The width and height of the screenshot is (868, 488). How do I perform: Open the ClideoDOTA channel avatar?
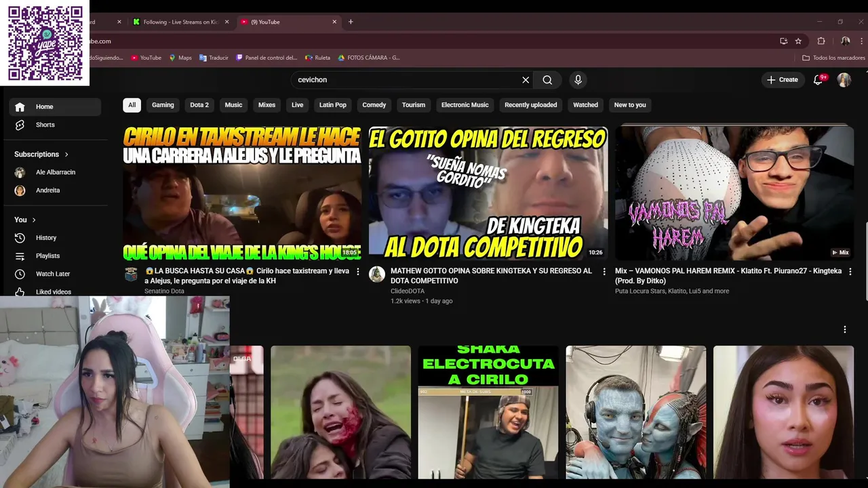point(377,274)
